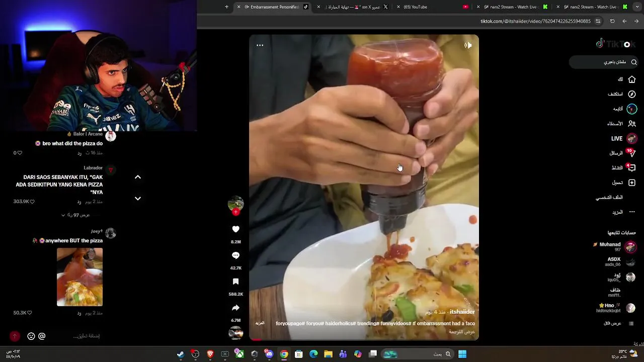Click the TikTok logo
Screen dimensions: 644x362
(x=616, y=44)
